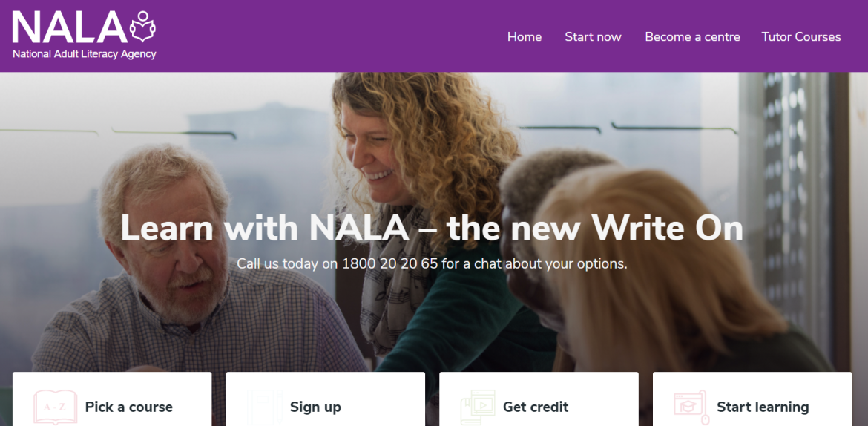Click the National Adult Literacy Agency tagline
Image resolution: width=868 pixels, height=426 pixels.
(x=84, y=54)
